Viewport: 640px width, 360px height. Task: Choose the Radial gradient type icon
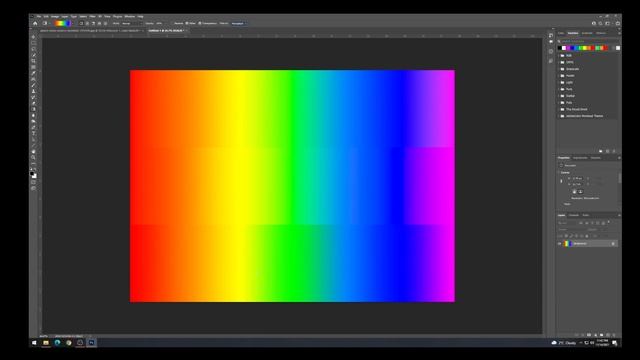pos(87,23)
